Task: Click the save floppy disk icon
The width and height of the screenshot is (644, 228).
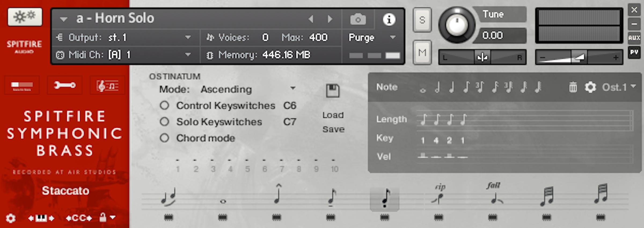Action: 333,91
